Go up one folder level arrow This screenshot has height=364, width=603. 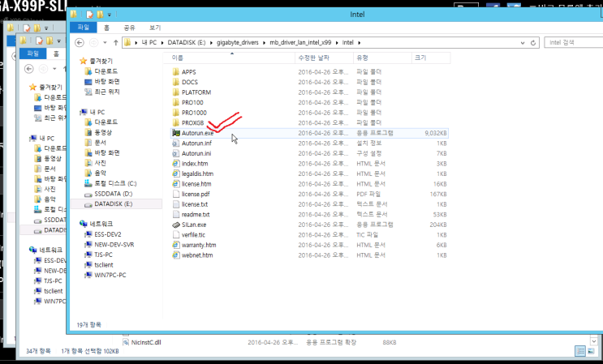(x=116, y=43)
